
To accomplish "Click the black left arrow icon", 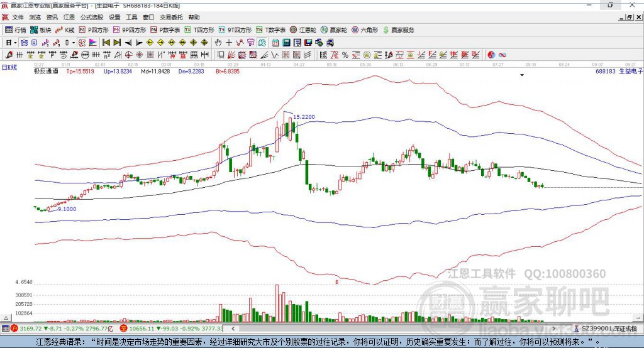I will pyautogui.click(x=128, y=43).
